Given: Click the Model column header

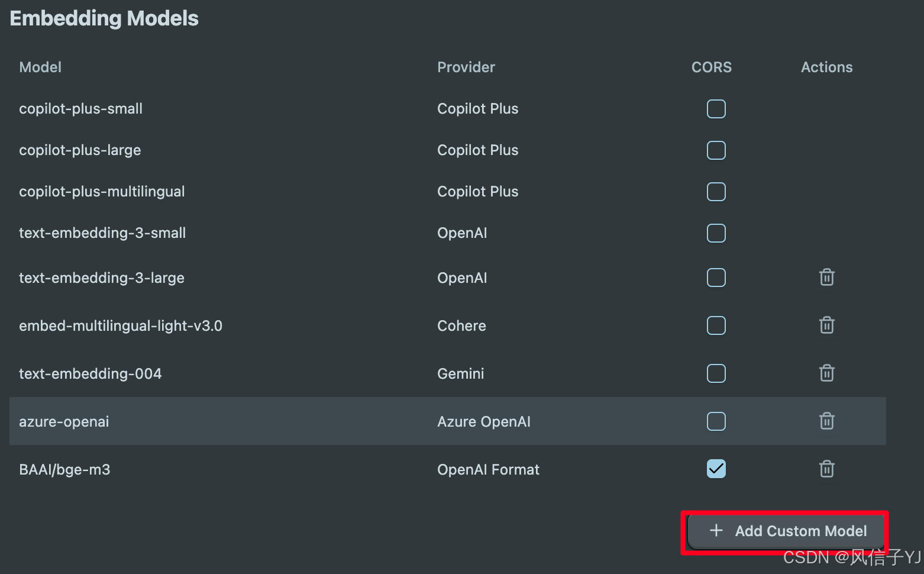Looking at the screenshot, I should click(x=40, y=67).
